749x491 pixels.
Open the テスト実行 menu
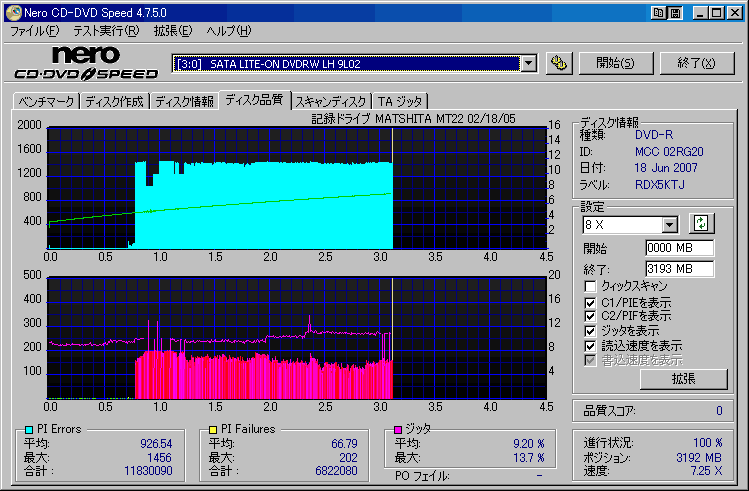pyautogui.click(x=106, y=31)
